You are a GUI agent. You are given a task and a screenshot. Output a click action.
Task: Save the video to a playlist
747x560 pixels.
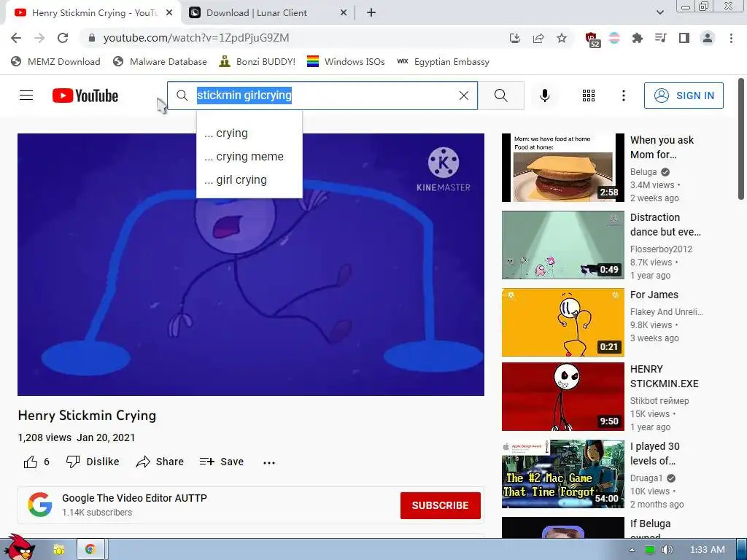(x=222, y=462)
